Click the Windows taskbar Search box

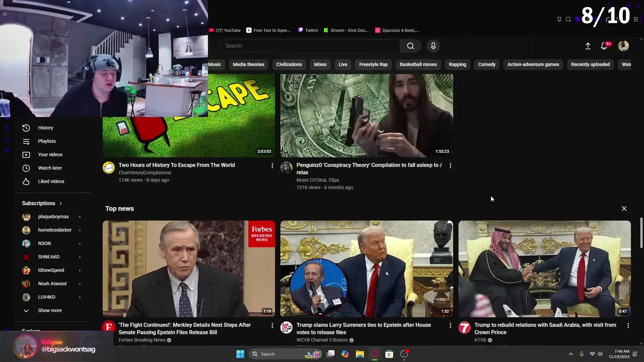pyautogui.click(x=284, y=354)
